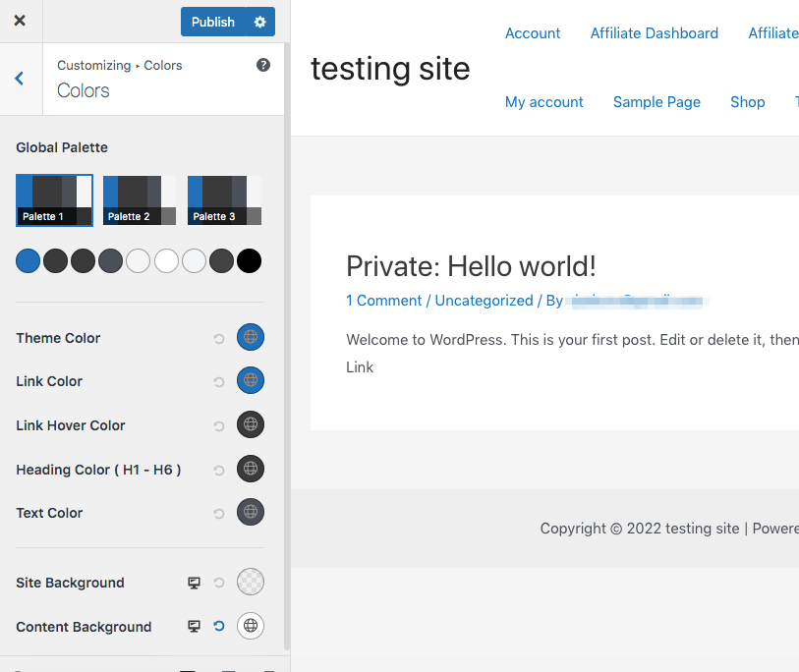The height and width of the screenshot is (672, 799).
Task: Select Palette 1 global palette
Action: (54, 200)
